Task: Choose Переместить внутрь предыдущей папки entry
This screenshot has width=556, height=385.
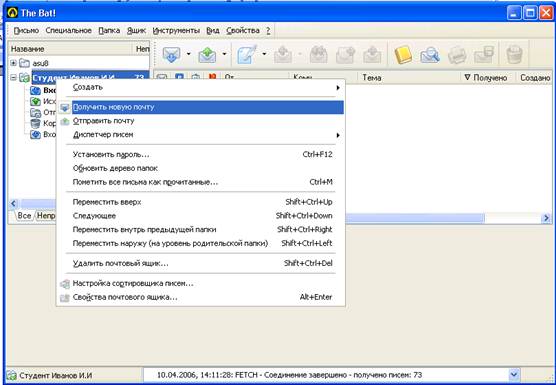Action: pos(201,230)
